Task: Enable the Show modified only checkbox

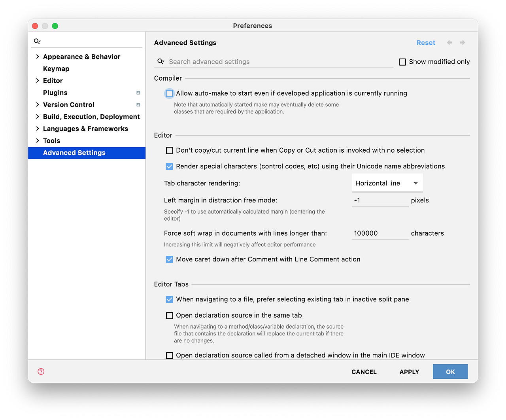Action: click(x=402, y=62)
